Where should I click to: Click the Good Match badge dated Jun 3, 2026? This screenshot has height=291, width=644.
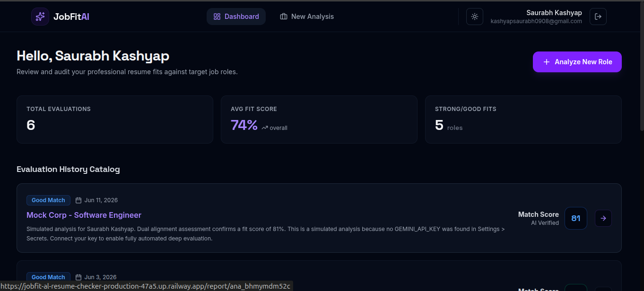click(48, 277)
